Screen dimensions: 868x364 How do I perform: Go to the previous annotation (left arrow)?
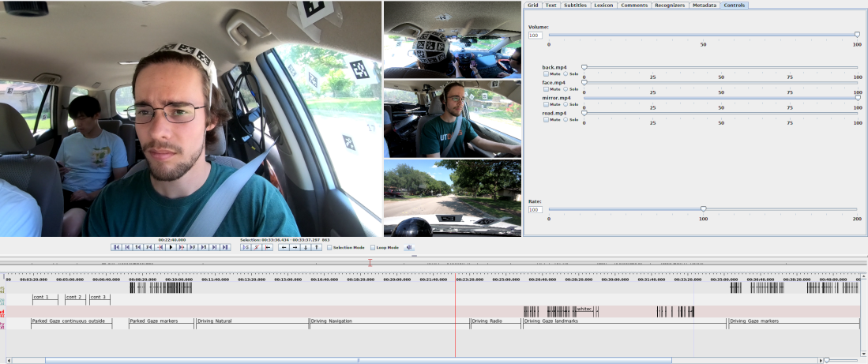point(284,247)
